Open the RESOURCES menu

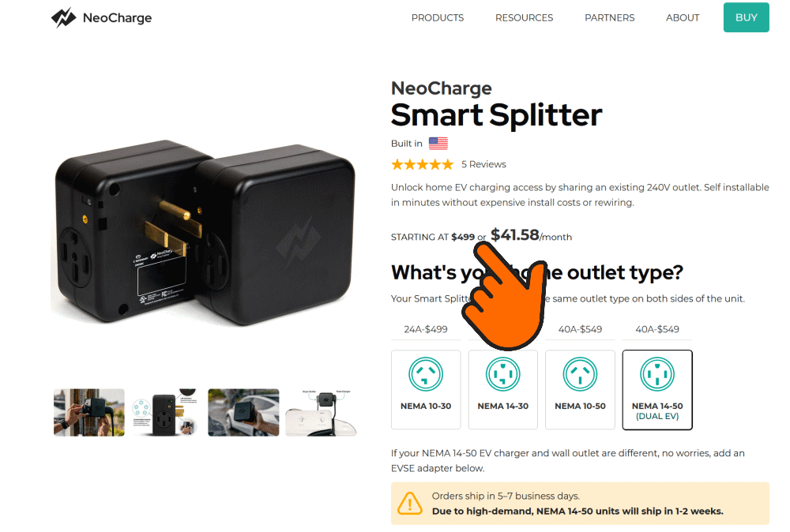(524, 17)
